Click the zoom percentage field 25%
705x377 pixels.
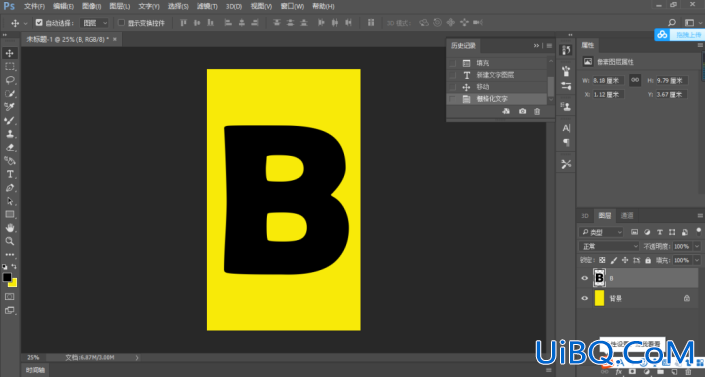pyautogui.click(x=33, y=358)
